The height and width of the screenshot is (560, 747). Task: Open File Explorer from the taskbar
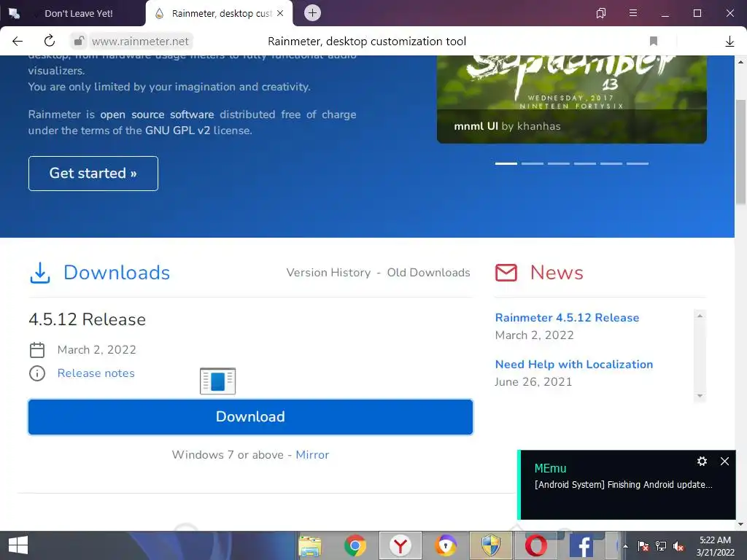coord(309,545)
